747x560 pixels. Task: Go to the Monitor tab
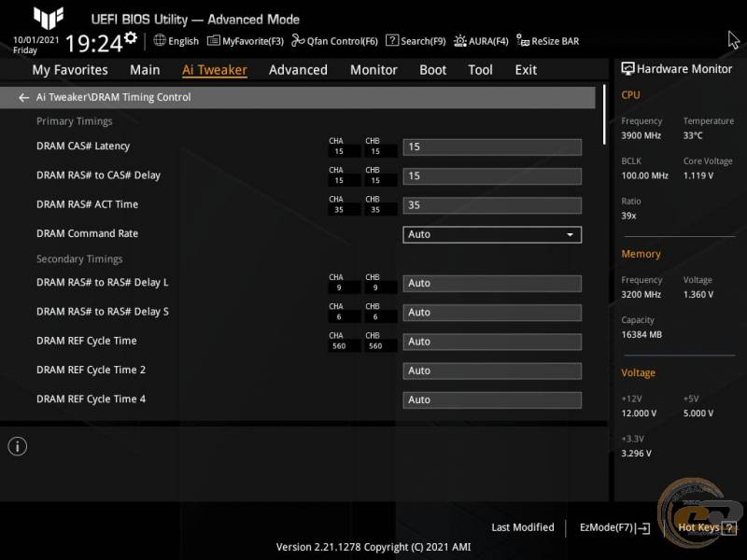pos(373,70)
